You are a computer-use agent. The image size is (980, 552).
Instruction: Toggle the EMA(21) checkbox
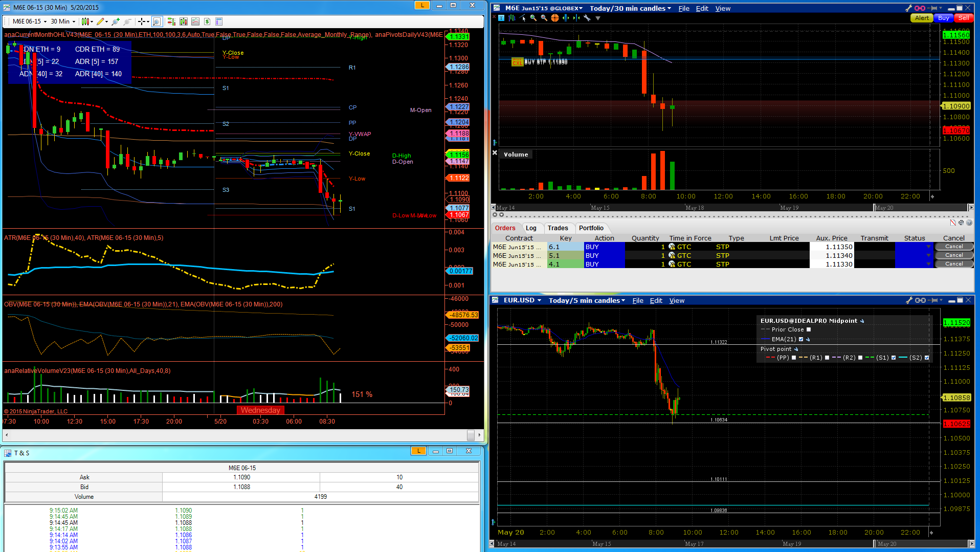(x=801, y=339)
